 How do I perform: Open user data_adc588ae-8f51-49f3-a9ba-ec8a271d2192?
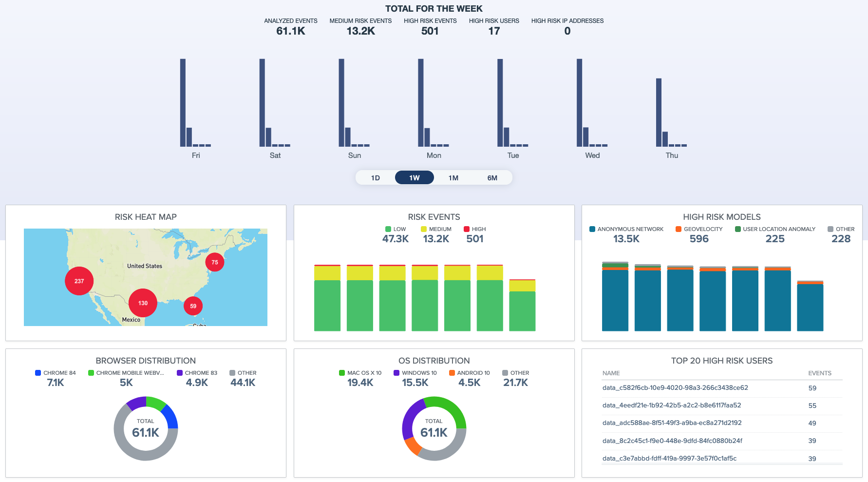672,423
